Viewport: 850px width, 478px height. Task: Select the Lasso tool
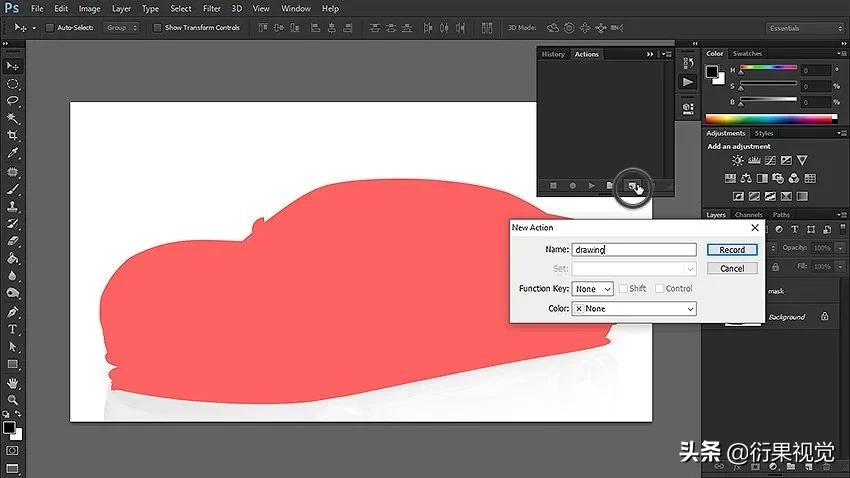click(x=13, y=101)
